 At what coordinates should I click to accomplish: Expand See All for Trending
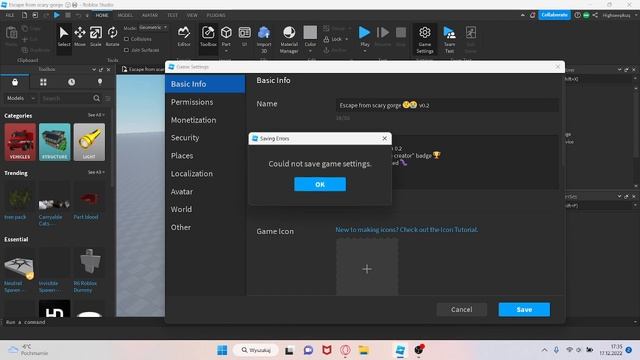[96, 172]
